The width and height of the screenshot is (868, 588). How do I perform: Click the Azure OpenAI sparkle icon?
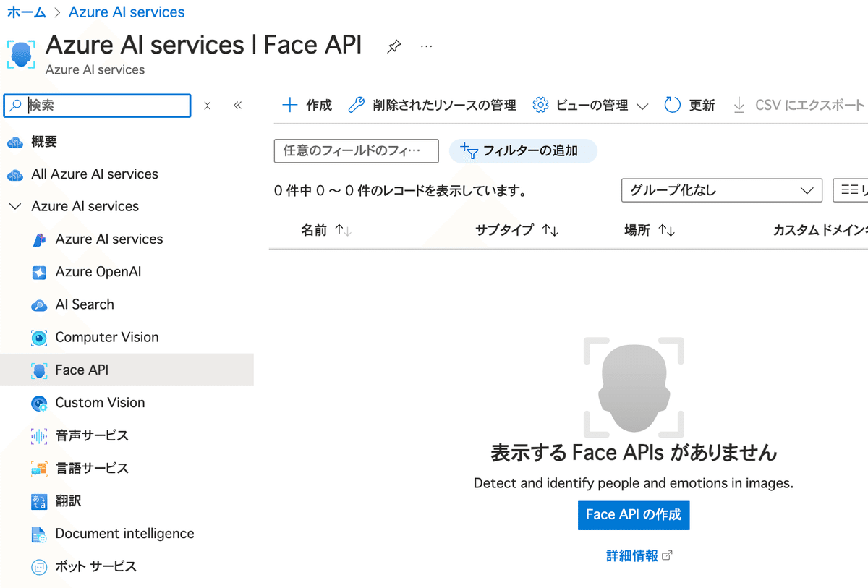click(39, 273)
